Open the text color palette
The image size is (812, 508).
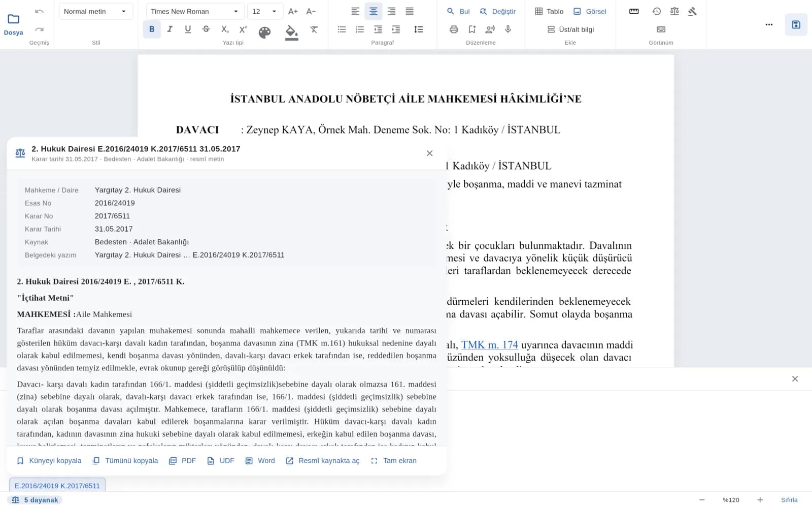264,33
